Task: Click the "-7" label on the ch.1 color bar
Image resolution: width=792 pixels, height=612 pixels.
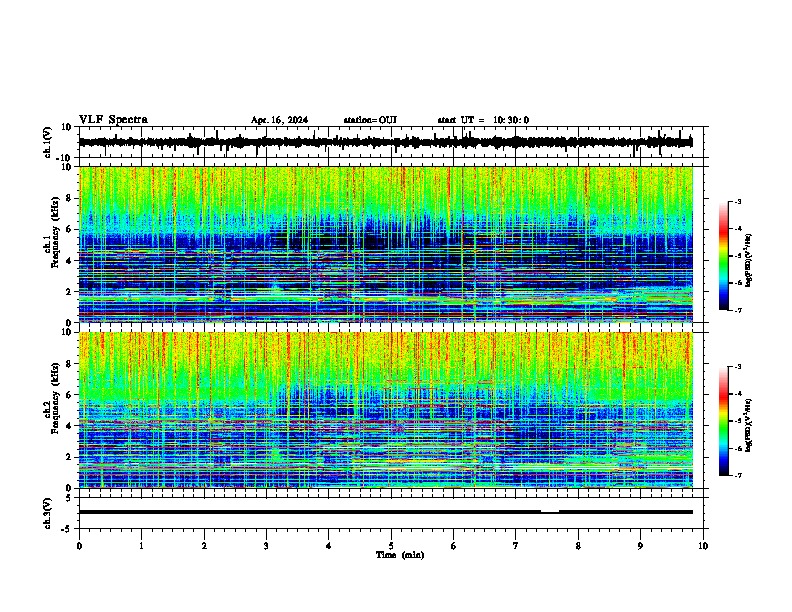Action: (737, 310)
